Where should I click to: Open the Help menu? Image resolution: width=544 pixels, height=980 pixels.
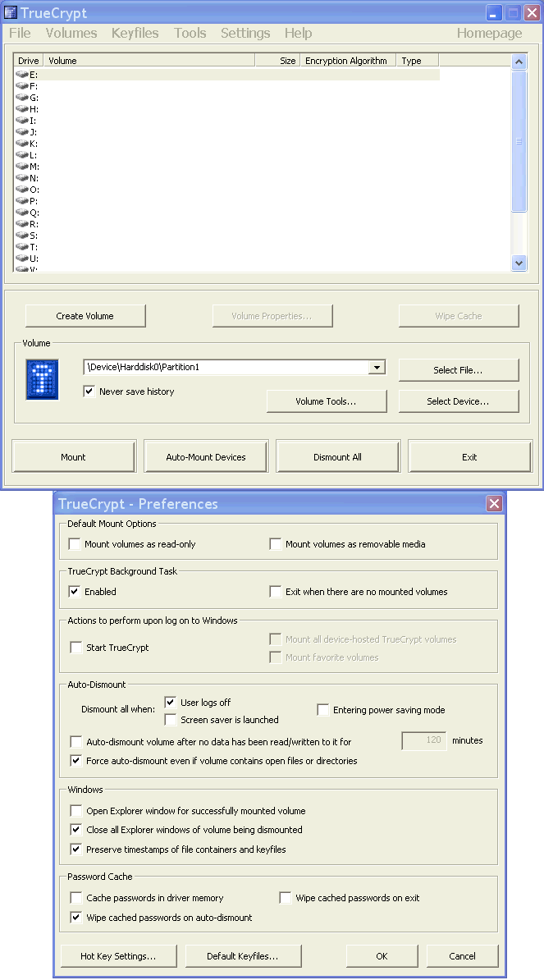[x=298, y=33]
